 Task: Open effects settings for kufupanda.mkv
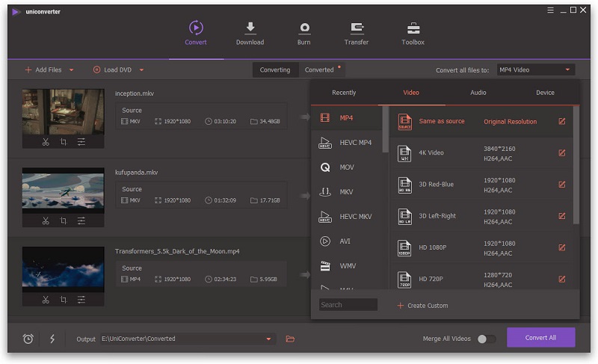click(81, 220)
